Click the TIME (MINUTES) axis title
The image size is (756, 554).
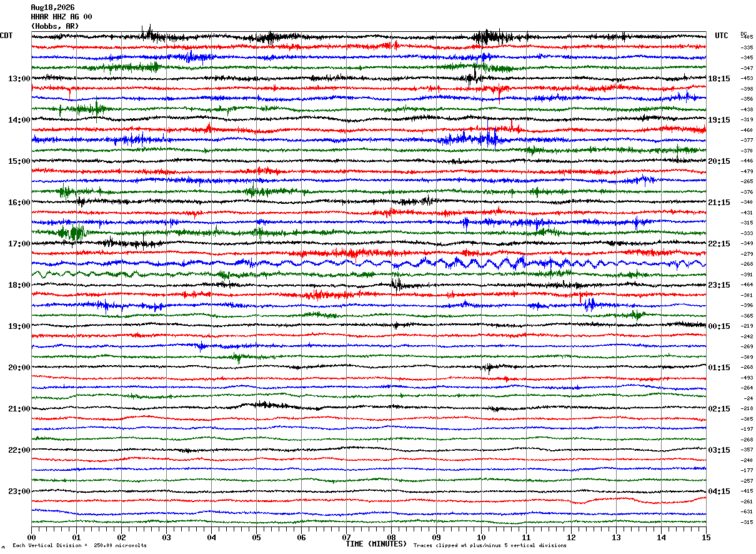(376, 544)
